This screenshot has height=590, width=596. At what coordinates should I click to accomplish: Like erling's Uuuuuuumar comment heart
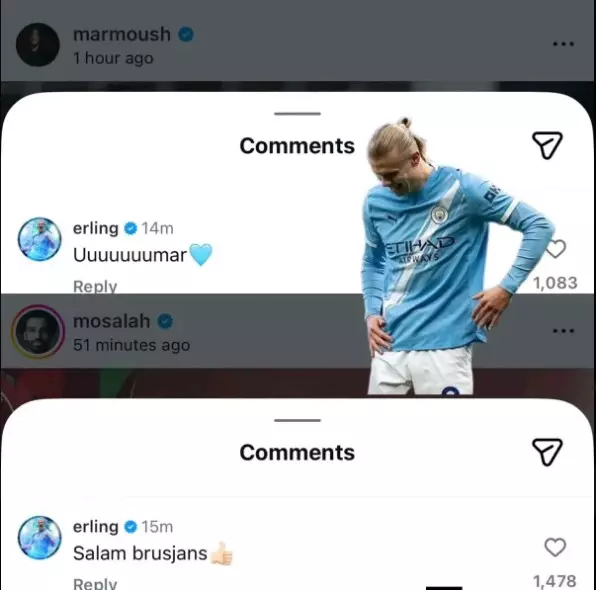[556, 249]
